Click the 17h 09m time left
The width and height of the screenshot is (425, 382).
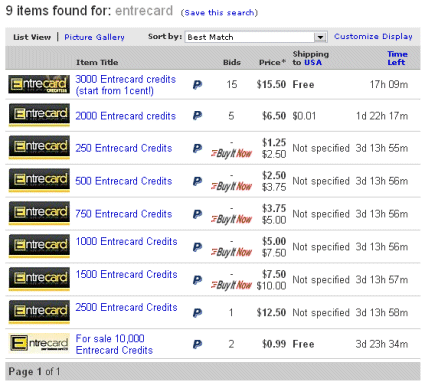point(389,84)
